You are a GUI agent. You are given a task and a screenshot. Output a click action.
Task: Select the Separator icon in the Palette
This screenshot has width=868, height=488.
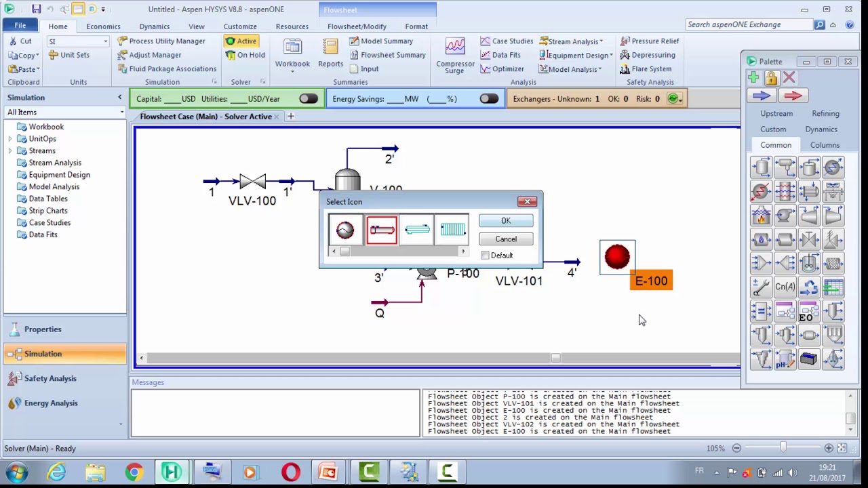click(x=762, y=167)
